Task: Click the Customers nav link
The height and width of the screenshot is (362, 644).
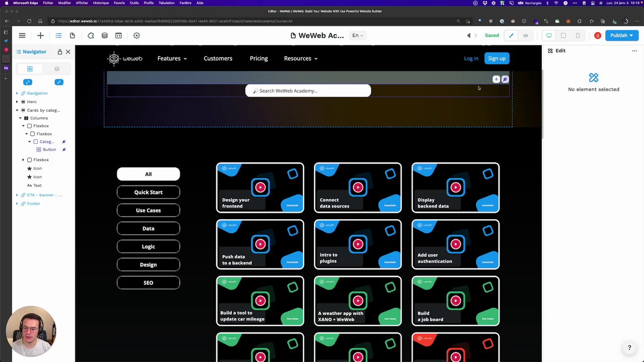Action: coord(218,58)
